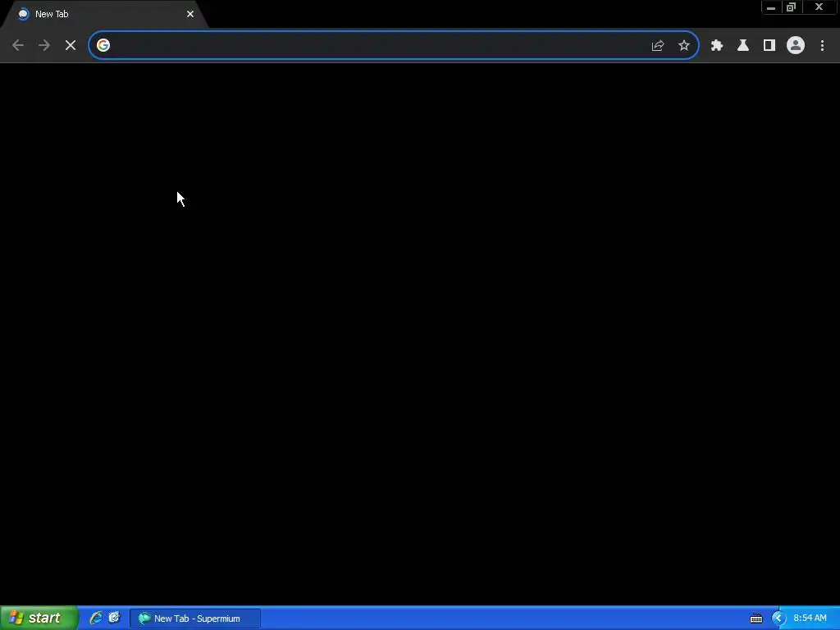Open the Extensions puzzle-piece menu
Viewport: 840px width, 630px height.
(x=717, y=46)
